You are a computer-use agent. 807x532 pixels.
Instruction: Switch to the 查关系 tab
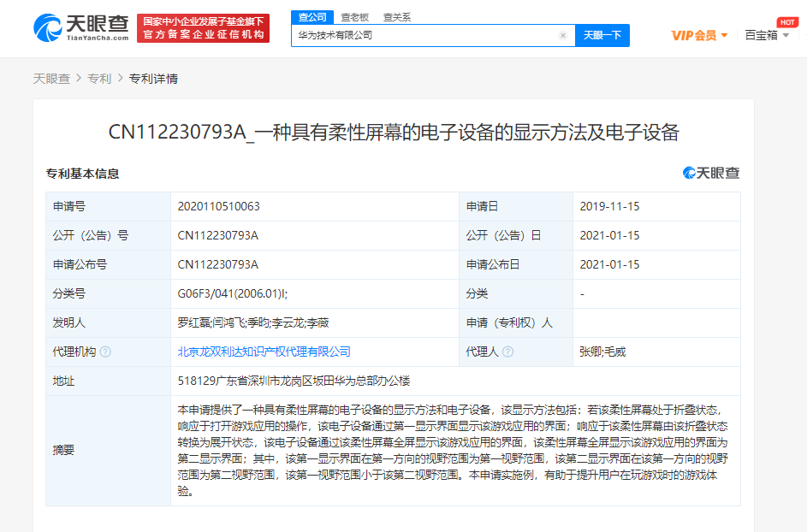coord(396,16)
